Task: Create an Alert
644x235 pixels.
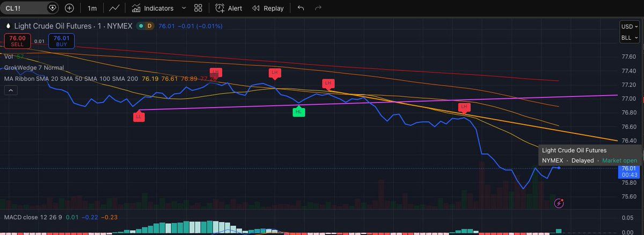Action: [x=229, y=8]
